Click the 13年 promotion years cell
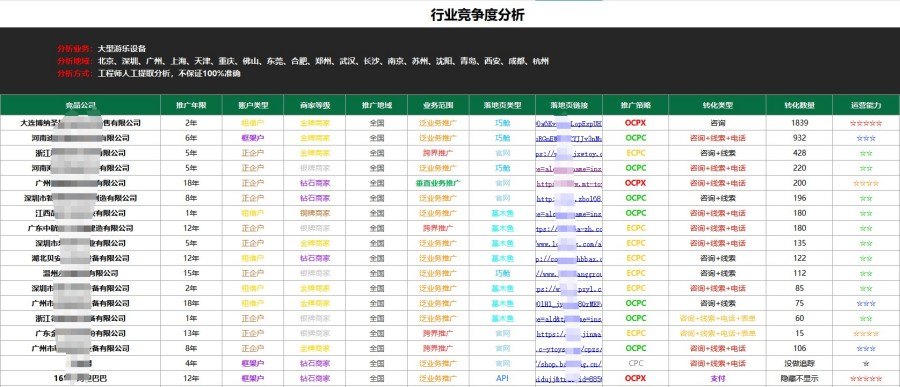 [x=191, y=333]
